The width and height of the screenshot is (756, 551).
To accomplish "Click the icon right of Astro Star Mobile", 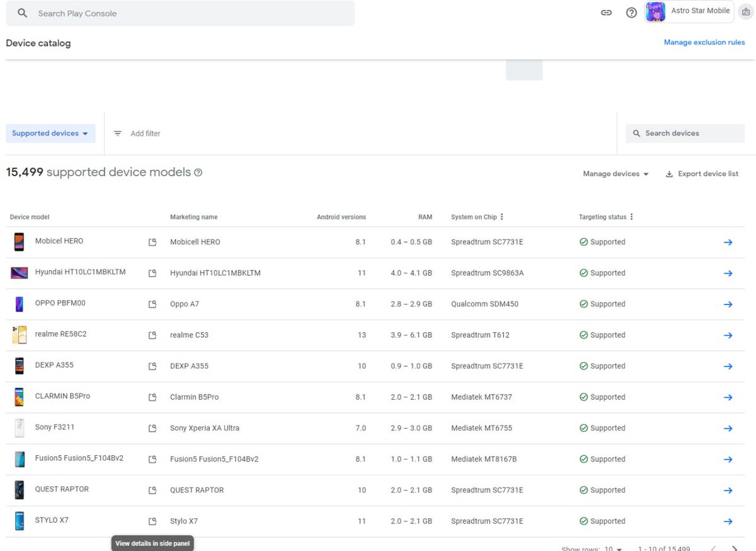I will pyautogui.click(x=746, y=12).
